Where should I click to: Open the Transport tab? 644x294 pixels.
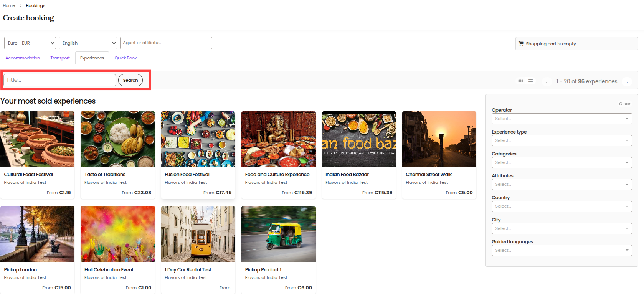click(x=60, y=58)
